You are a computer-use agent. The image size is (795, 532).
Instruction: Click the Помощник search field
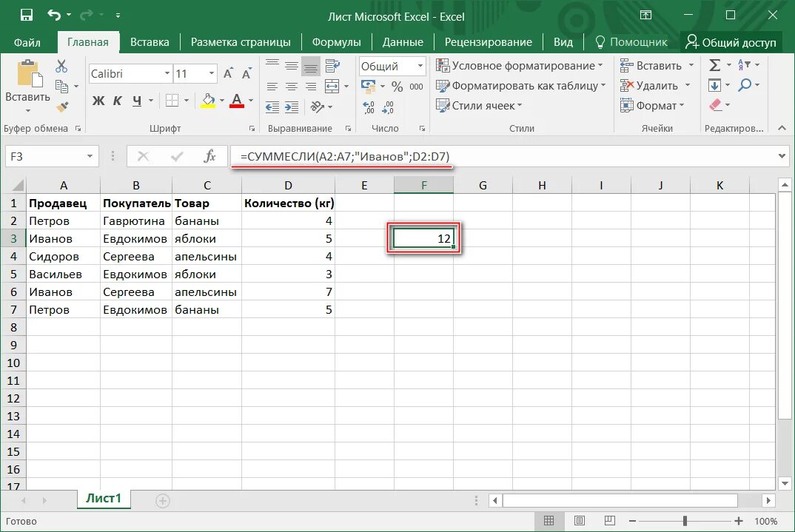pyautogui.click(x=631, y=42)
